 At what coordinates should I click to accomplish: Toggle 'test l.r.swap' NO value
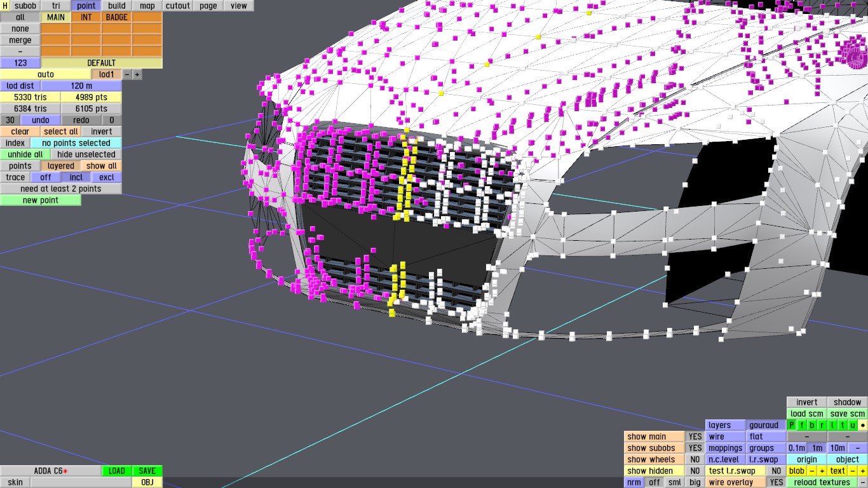click(x=776, y=471)
